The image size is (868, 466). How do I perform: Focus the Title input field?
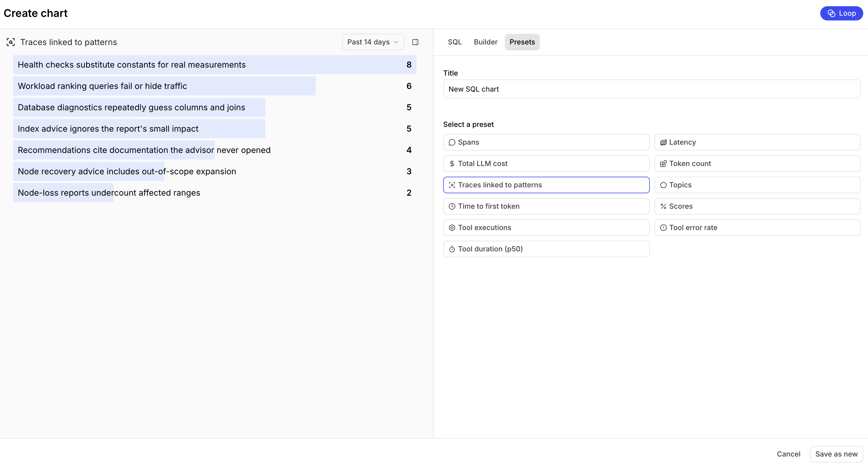651,89
